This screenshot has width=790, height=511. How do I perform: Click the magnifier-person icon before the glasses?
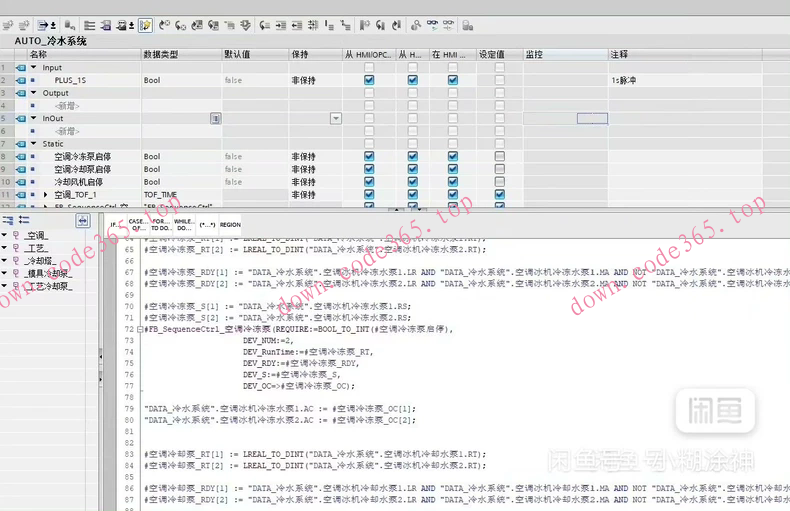coord(416,25)
